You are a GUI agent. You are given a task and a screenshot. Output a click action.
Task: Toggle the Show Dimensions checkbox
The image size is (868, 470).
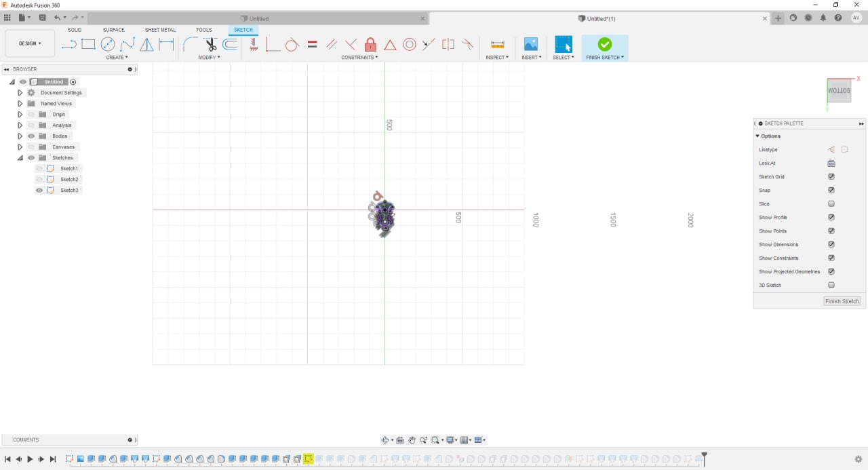pyautogui.click(x=831, y=244)
